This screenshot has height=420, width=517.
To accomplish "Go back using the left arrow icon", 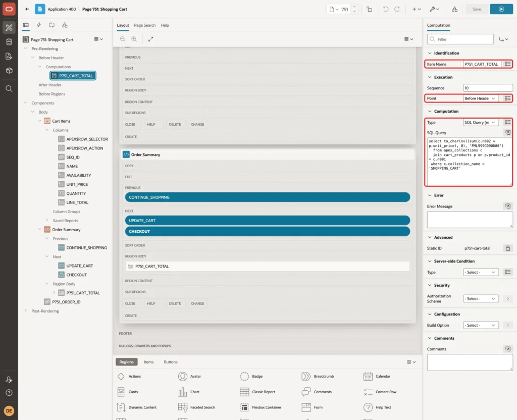I will coord(27,9).
